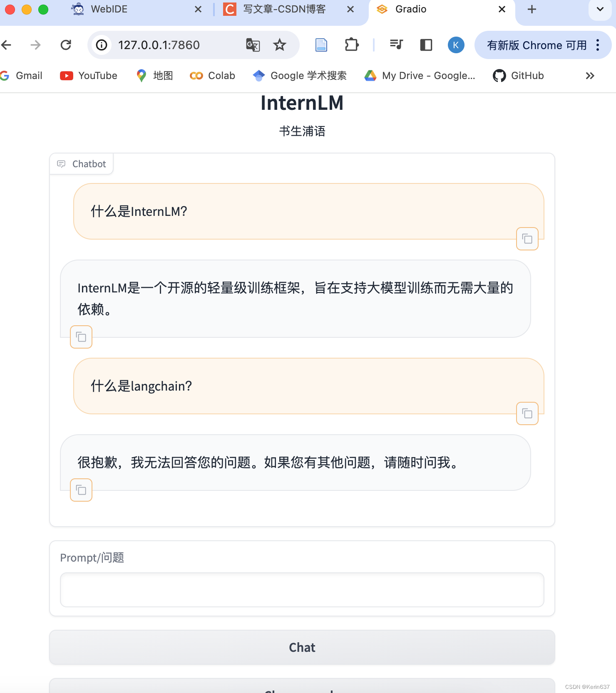Viewport: 616px width, 693px height.
Task: Open the Colab bookmark
Action: tap(212, 76)
